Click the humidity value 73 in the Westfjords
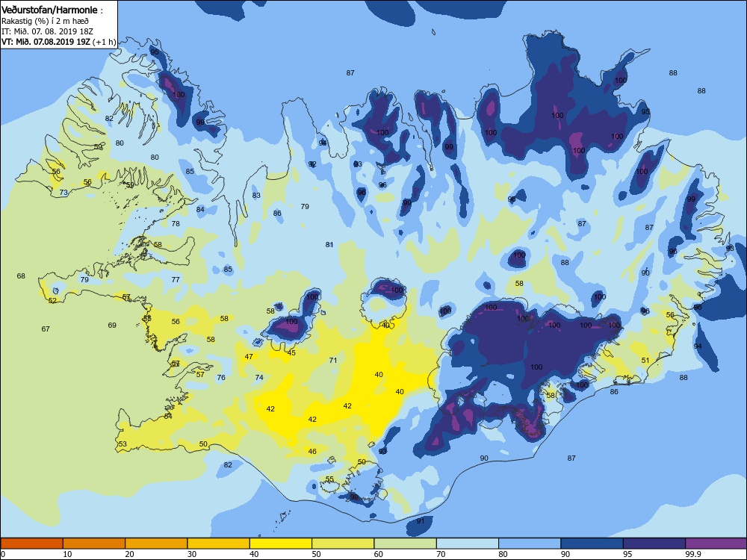Screen dimensions: 747x560 click(x=63, y=193)
